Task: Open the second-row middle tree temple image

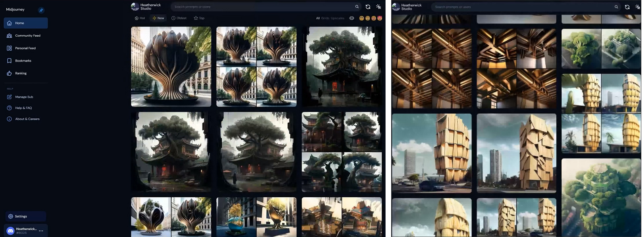Action: [256, 152]
